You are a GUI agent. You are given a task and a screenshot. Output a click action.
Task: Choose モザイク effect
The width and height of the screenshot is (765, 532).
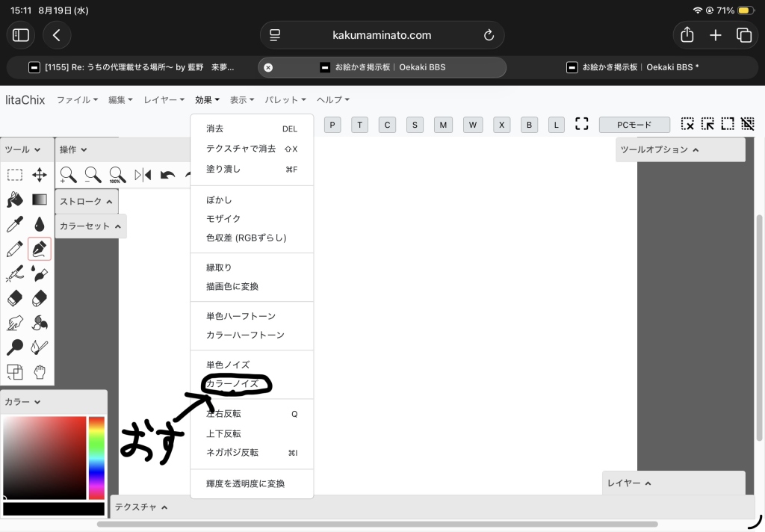(252, 219)
